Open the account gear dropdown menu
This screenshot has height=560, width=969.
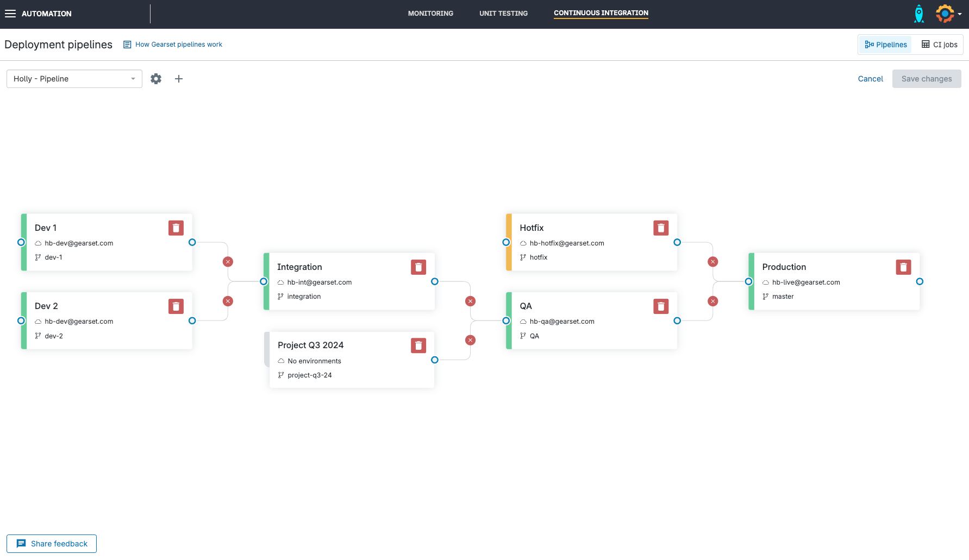pyautogui.click(x=948, y=14)
